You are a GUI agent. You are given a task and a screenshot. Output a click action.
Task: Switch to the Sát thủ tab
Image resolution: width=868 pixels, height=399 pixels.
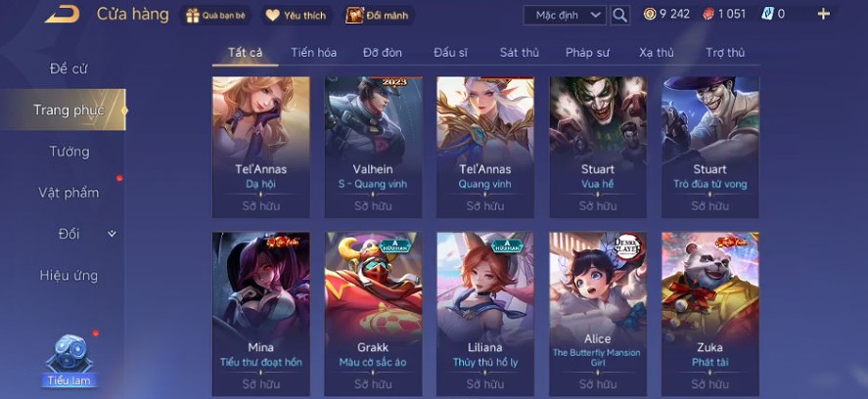pyautogui.click(x=520, y=53)
